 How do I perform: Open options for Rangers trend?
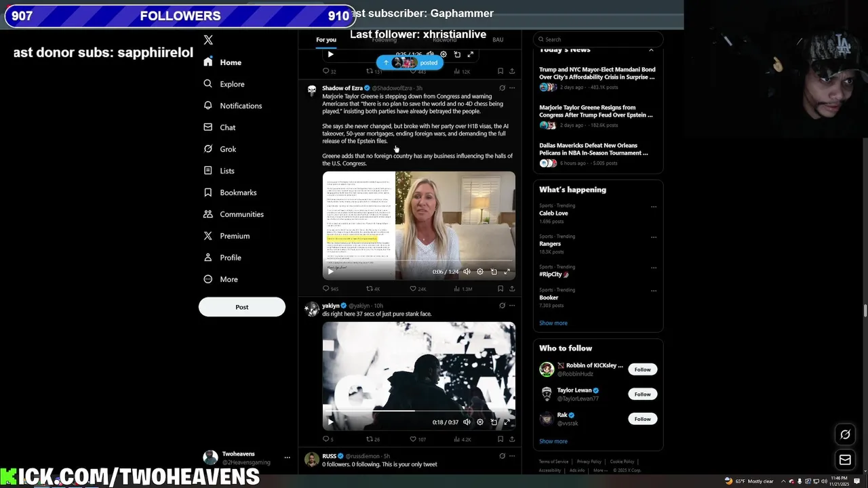pyautogui.click(x=654, y=237)
